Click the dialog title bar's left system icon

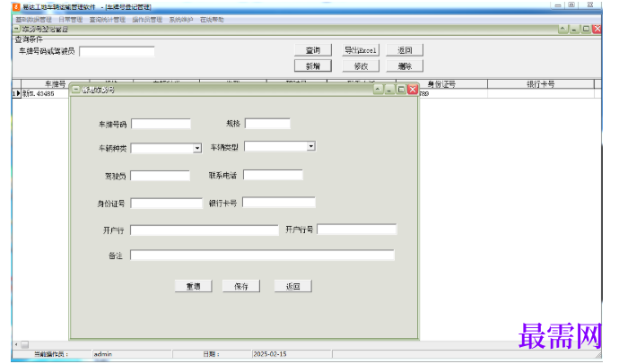tap(75, 90)
